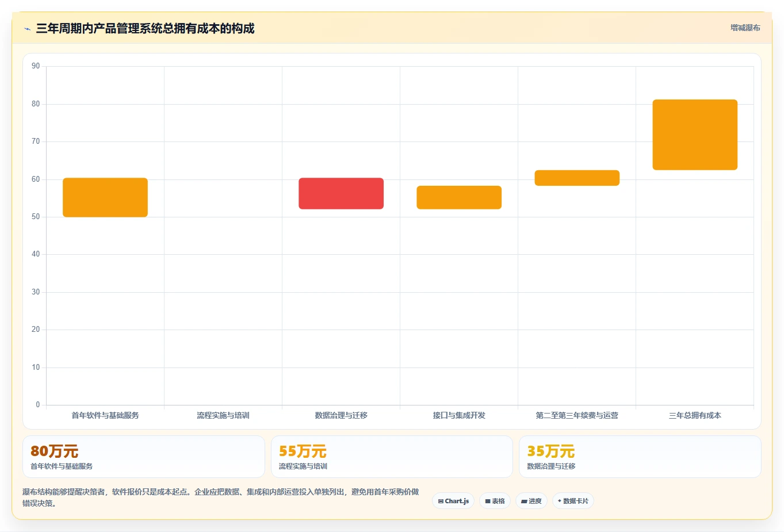Click the 接口与集成开发 bar
This screenshot has height=532, width=784.
pyautogui.click(x=459, y=197)
